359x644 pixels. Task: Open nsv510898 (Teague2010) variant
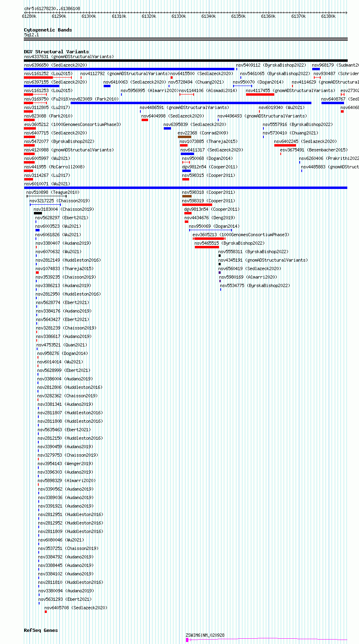coord(53,192)
